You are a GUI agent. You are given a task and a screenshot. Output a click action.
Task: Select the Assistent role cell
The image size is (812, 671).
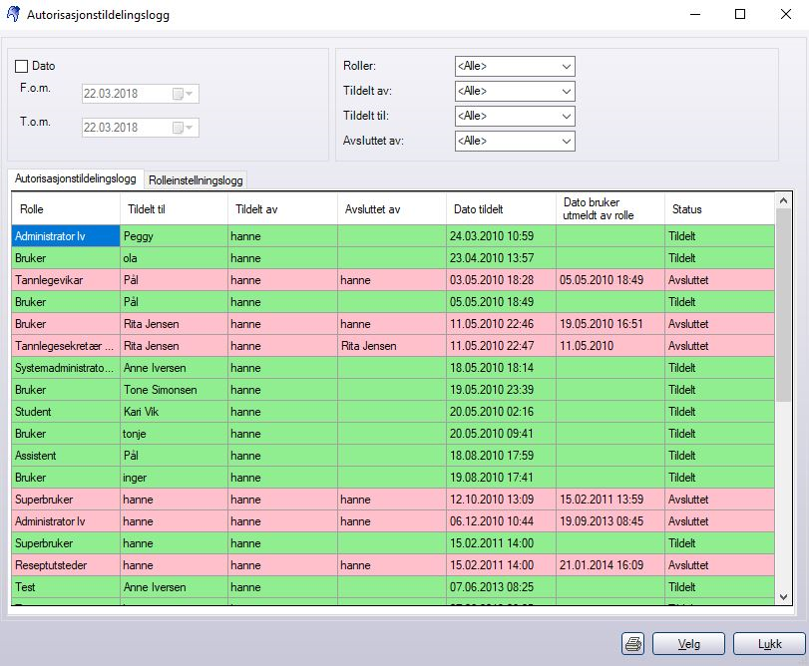66,456
